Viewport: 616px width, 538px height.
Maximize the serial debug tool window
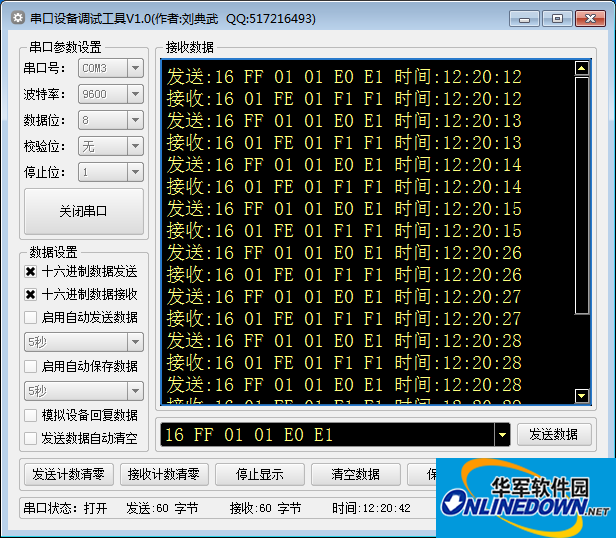[x=557, y=19]
